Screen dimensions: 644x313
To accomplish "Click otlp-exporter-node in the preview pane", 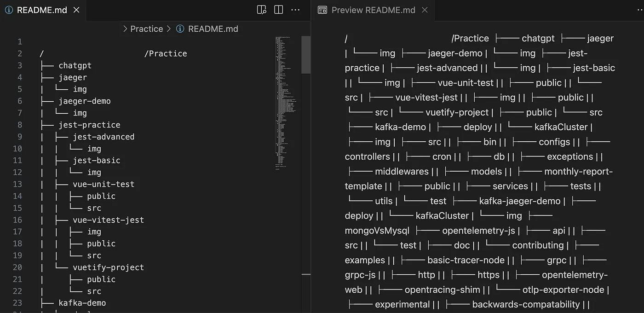I will point(563,290).
